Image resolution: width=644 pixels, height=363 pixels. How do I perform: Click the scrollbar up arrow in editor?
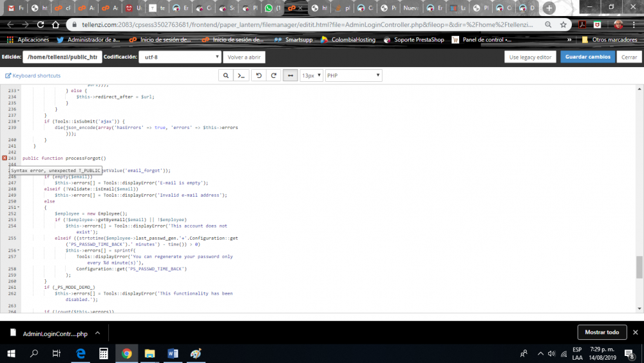pos(639,89)
